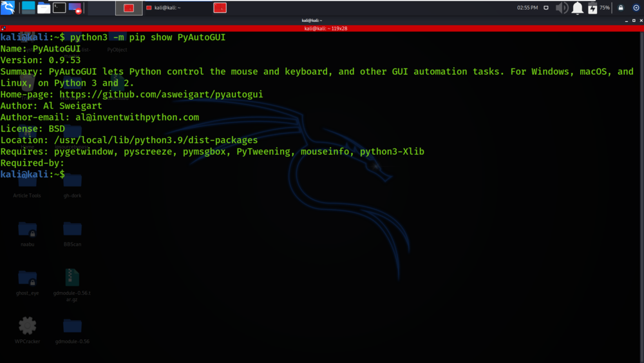The image size is (644, 363).
Task: Select the naabu folder on desktop
Action: click(28, 233)
